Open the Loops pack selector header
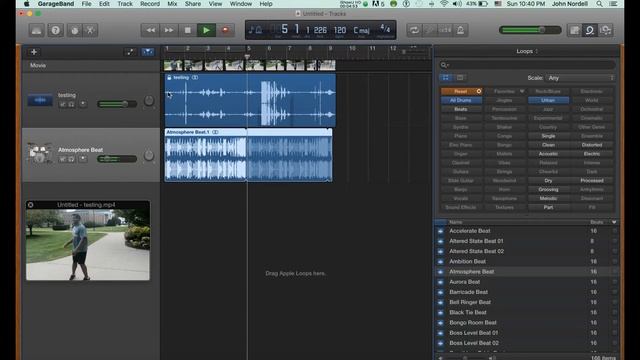This screenshot has height=360, width=640. click(527, 51)
